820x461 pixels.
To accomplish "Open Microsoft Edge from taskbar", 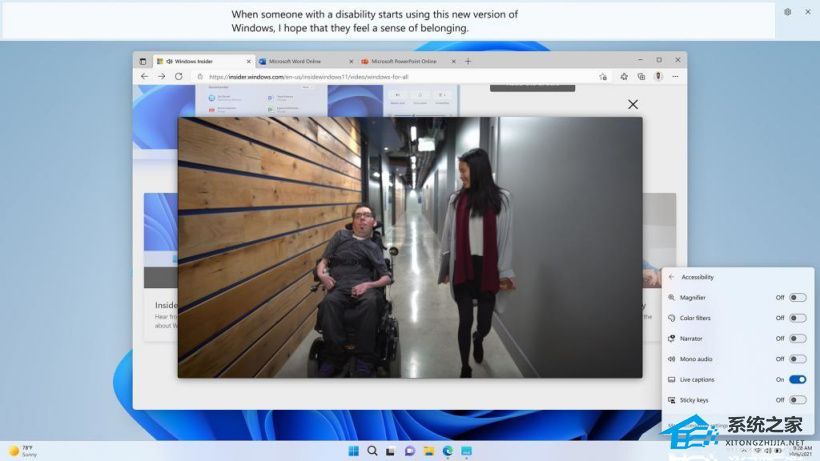I will [447, 451].
